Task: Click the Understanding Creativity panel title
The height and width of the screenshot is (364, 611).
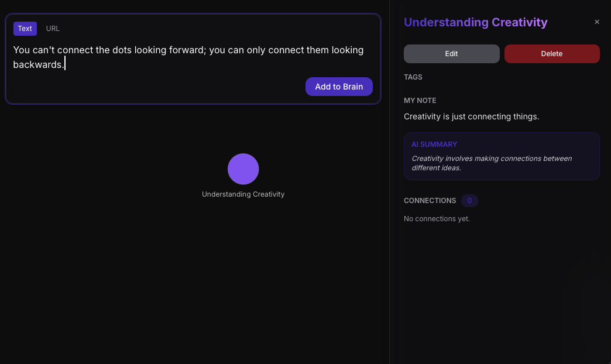Action: 475,22
